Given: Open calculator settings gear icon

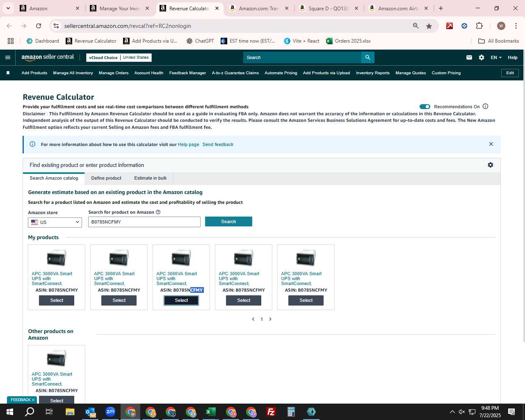Looking at the screenshot, I should point(491,165).
